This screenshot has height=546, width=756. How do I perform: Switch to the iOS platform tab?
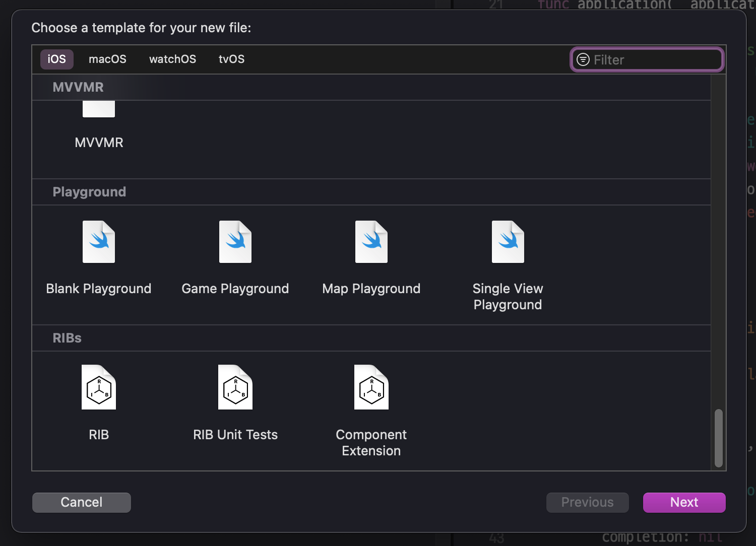click(57, 59)
